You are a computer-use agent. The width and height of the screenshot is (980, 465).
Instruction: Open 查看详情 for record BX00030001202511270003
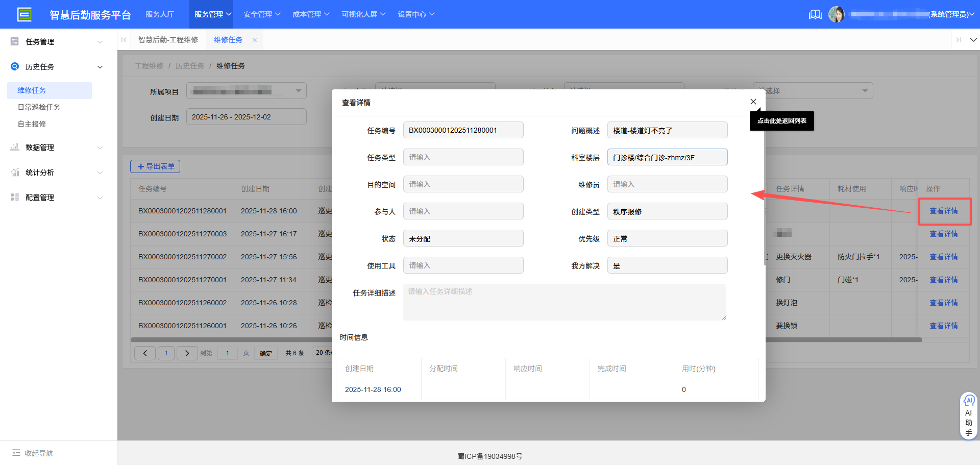point(943,233)
